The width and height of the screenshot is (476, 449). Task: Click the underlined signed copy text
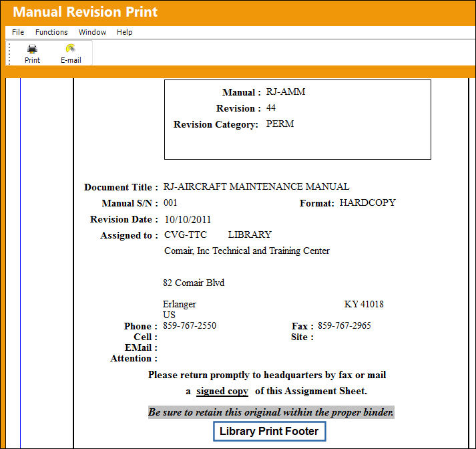(222, 392)
